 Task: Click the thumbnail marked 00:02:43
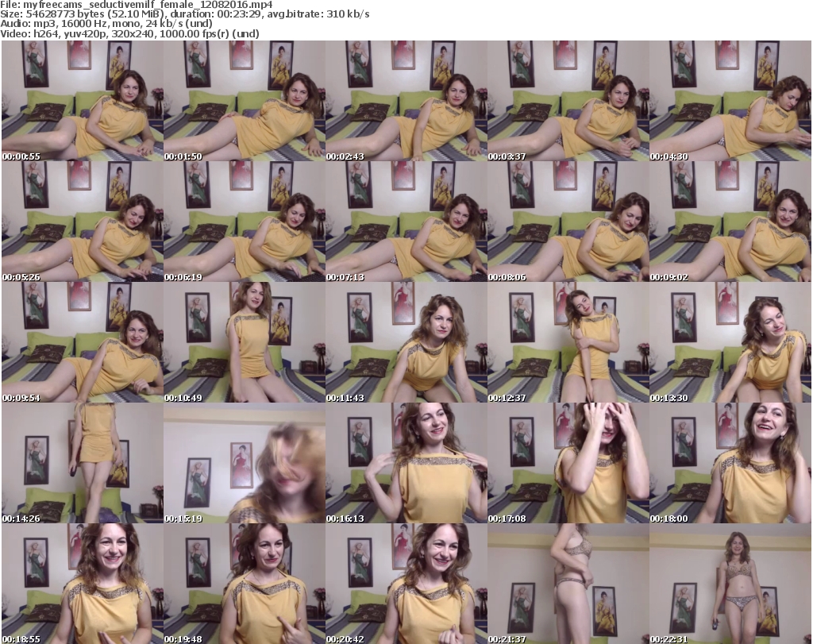point(406,101)
